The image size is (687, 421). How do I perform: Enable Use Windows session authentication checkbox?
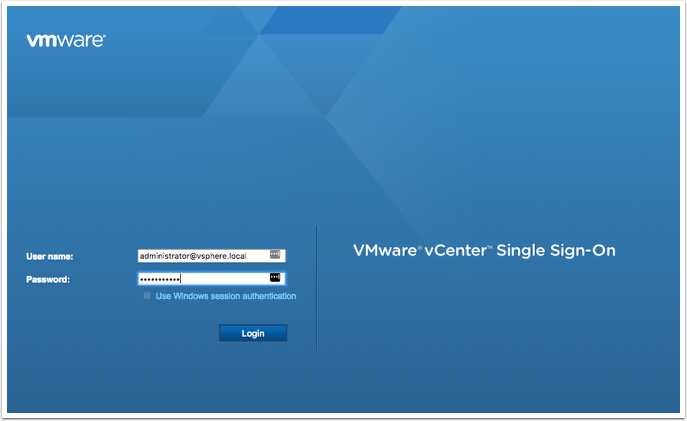(x=148, y=296)
